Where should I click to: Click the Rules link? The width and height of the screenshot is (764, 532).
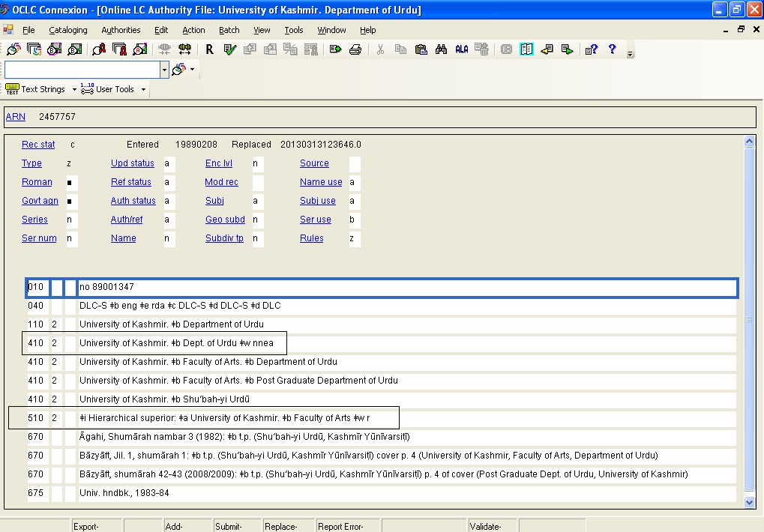(312, 238)
